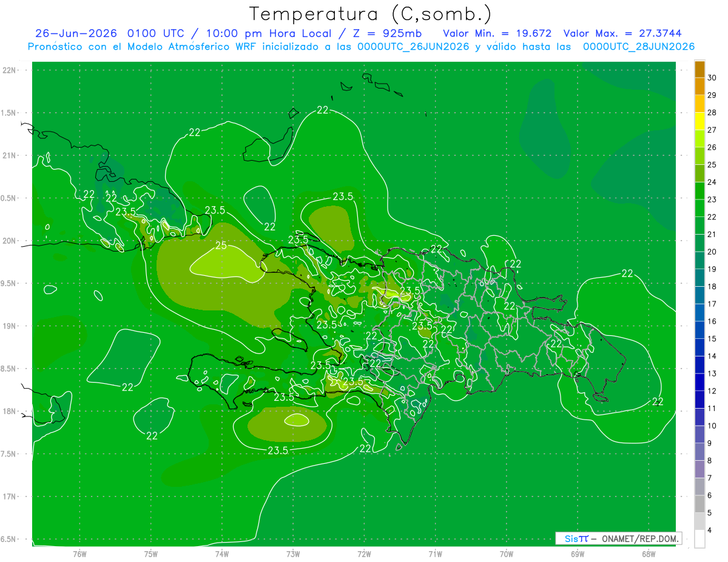728x562 pixels.
Task: Click legend value "12"
Action: click(712, 391)
